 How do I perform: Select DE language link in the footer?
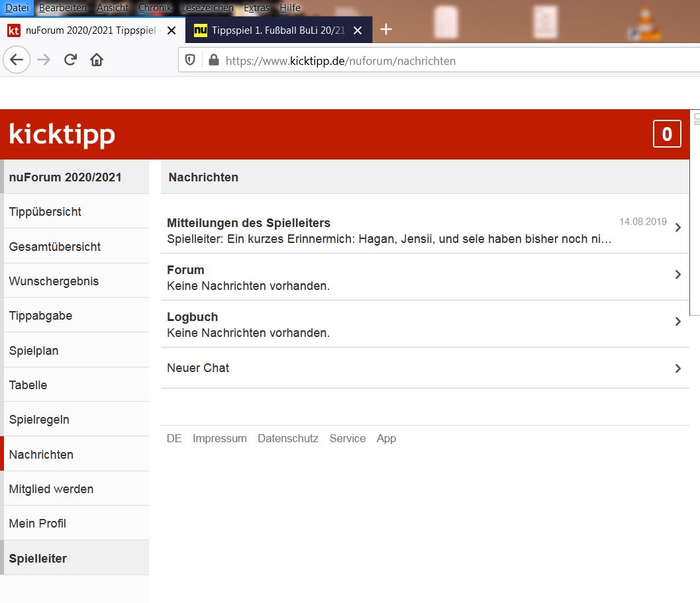[174, 438]
